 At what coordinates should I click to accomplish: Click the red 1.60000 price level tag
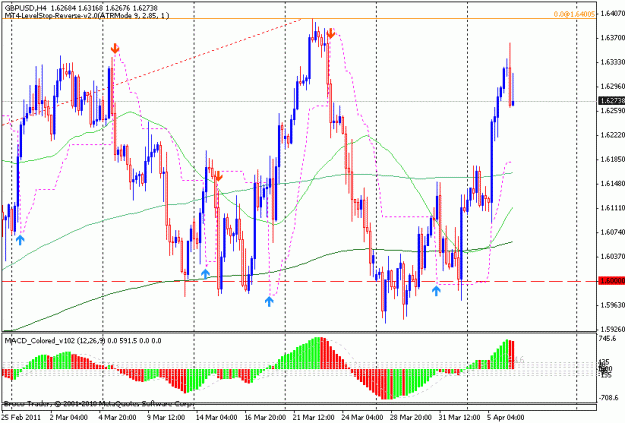point(611,281)
